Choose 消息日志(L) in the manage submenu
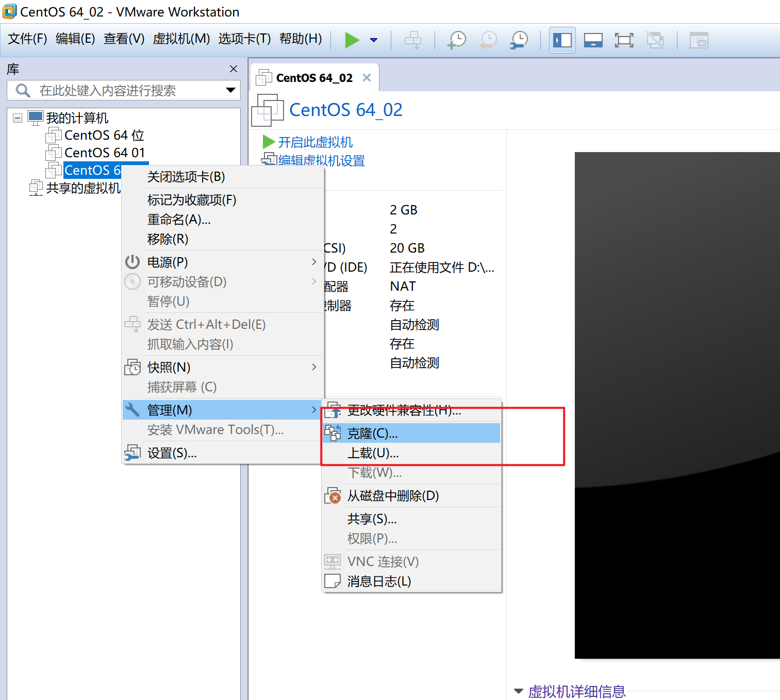 pyautogui.click(x=411, y=581)
